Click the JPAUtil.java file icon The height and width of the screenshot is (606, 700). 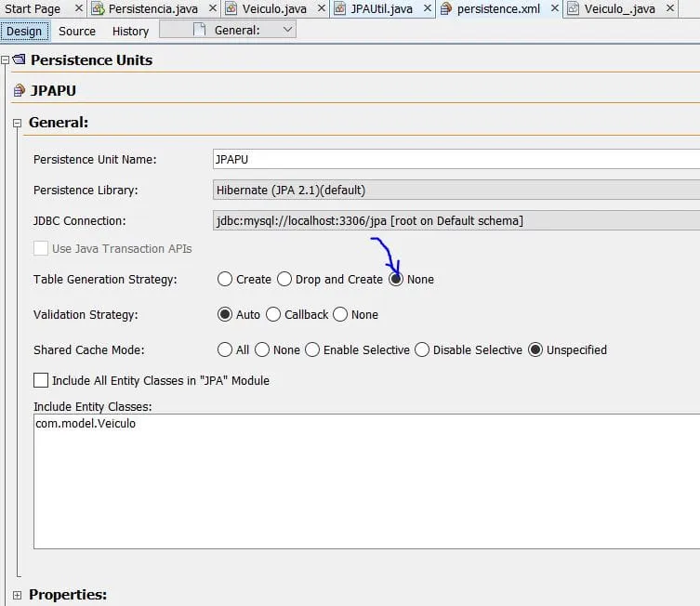click(x=340, y=9)
